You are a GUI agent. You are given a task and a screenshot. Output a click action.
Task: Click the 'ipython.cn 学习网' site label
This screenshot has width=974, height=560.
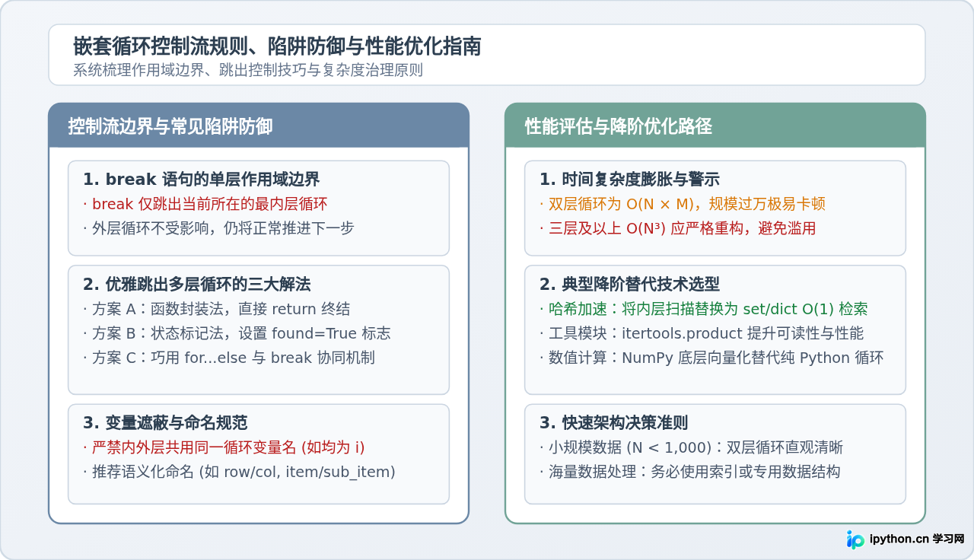917,539
